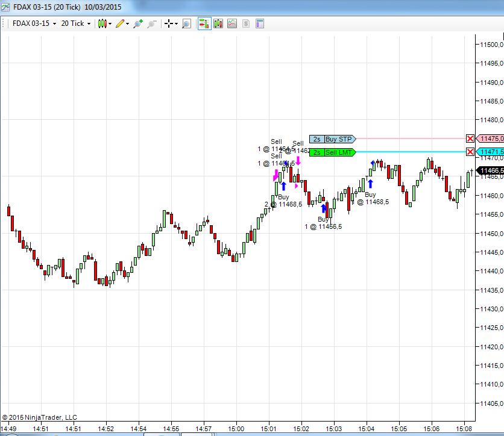This screenshot has height=436, width=504.
Task: Click the chart window title icon
Action: pyautogui.click(x=5, y=7)
